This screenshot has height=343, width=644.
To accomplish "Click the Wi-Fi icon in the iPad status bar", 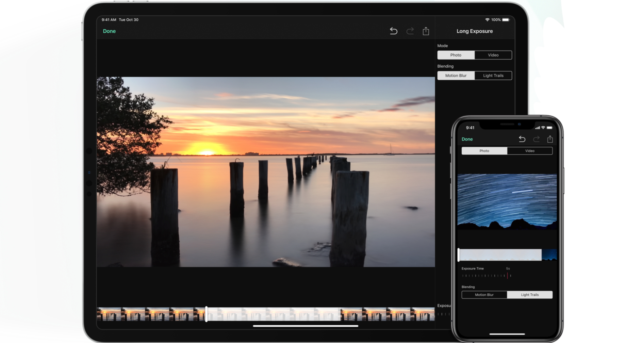I will point(488,20).
